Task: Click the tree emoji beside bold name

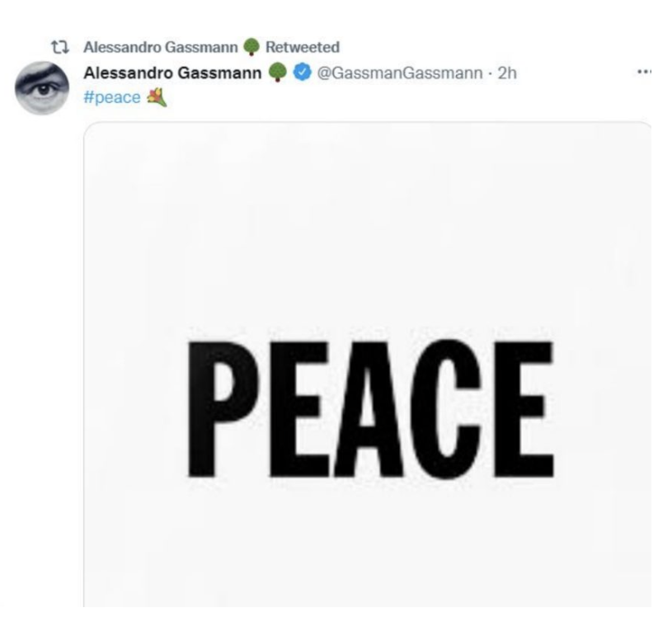Action: pyautogui.click(x=278, y=73)
